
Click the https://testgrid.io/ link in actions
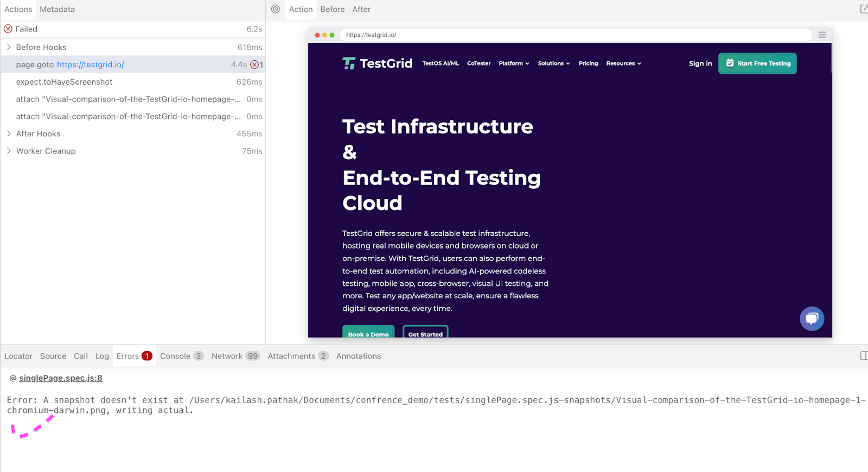91,65
